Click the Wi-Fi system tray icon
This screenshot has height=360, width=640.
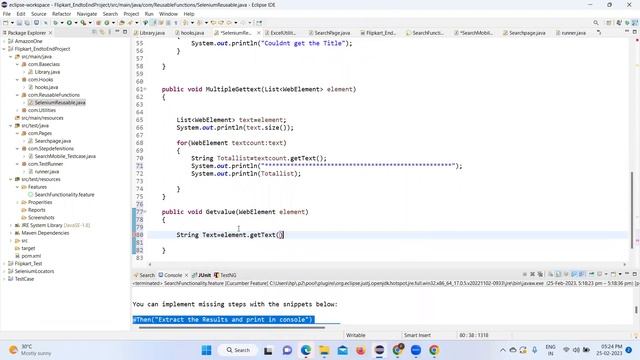click(x=566, y=350)
